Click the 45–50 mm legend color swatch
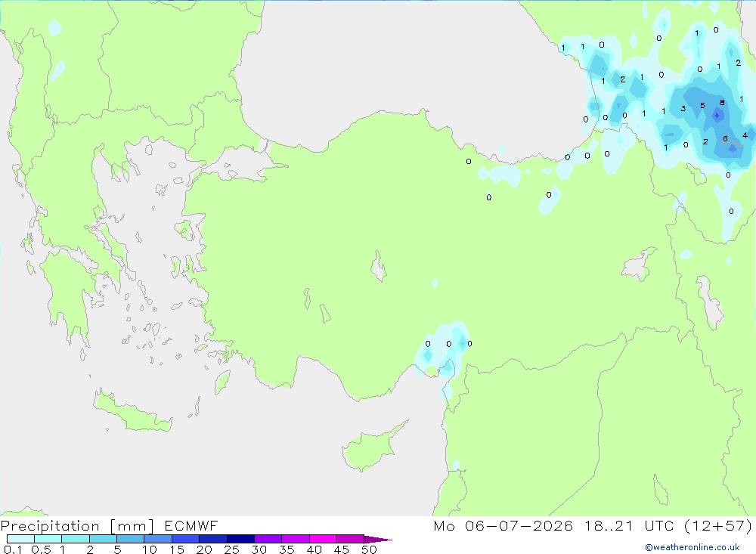This screenshot has height=554, width=756. point(351,539)
